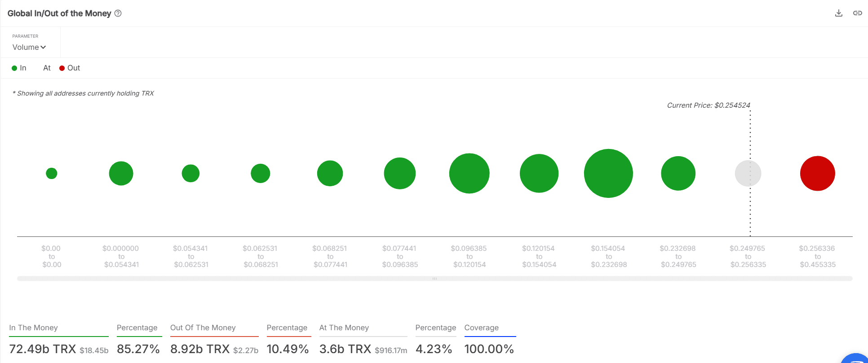The height and width of the screenshot is (363, 868).
Task: Open the blue chat widget icon
Action: (855, 359)
